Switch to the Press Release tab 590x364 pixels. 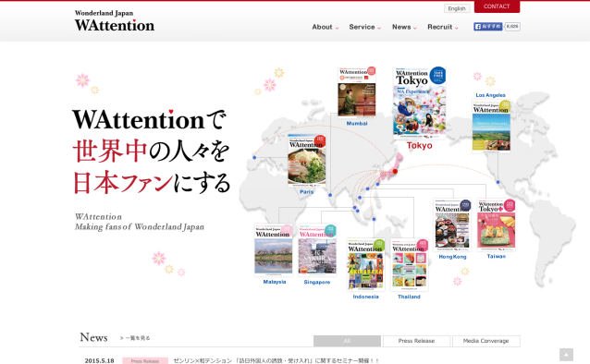pos(416,341)
